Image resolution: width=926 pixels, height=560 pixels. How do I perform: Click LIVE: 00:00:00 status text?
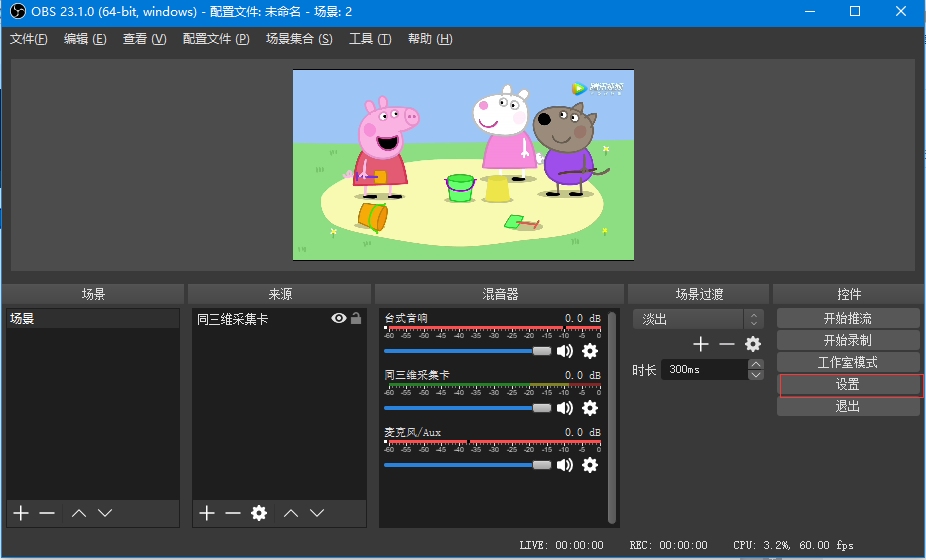[x=562, y=545]
